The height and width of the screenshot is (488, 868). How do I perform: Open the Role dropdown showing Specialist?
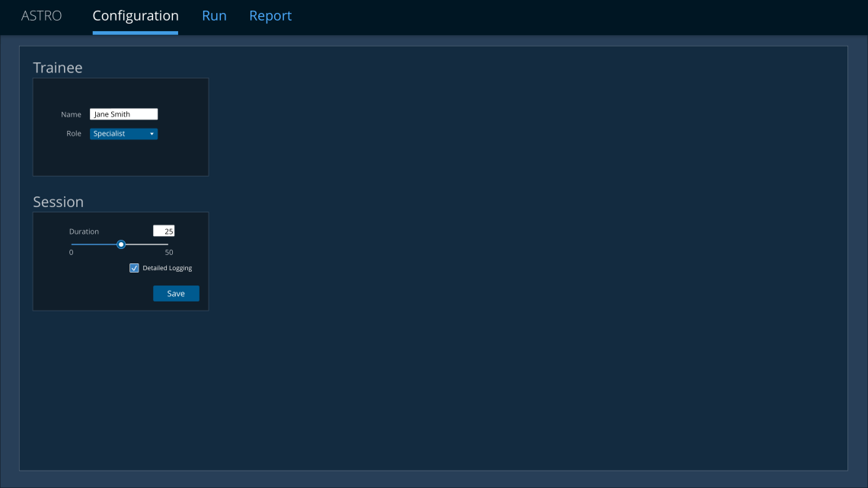click(x=123, y=134)
